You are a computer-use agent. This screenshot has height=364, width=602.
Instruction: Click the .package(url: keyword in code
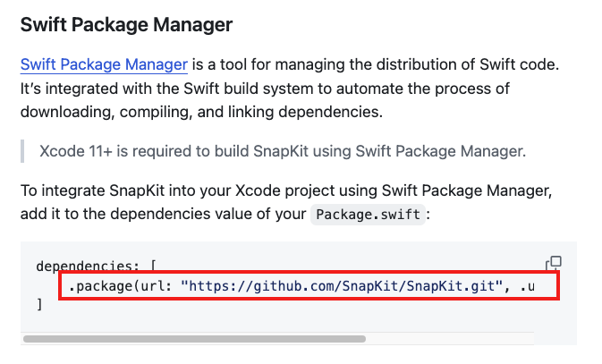120,286
